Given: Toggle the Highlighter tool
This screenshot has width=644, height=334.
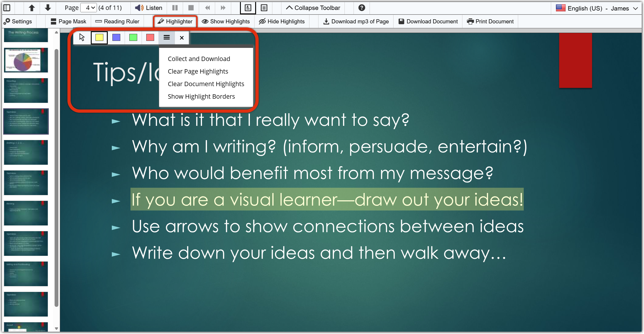Looking at the screenshot, I should [175, 21].
